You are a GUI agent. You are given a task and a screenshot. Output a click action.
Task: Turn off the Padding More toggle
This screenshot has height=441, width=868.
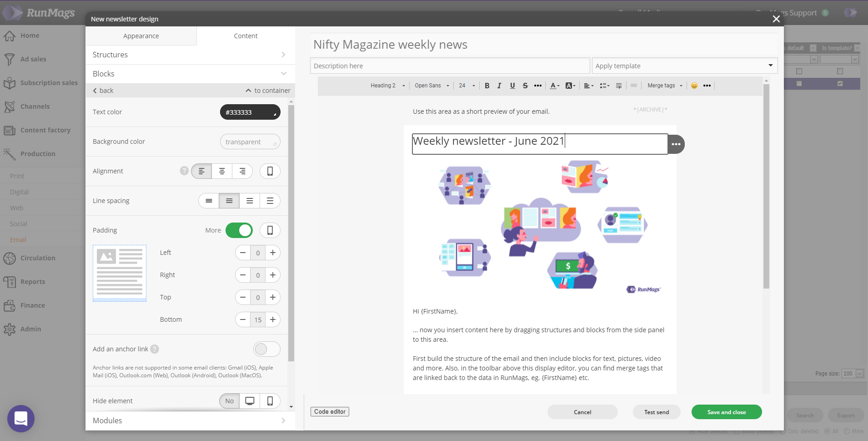[239, 230]
